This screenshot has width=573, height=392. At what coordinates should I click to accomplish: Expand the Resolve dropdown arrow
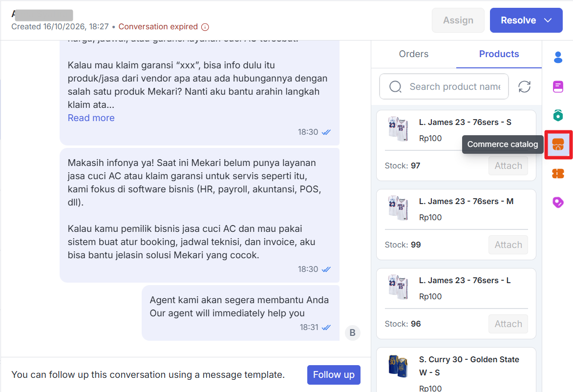548,21
